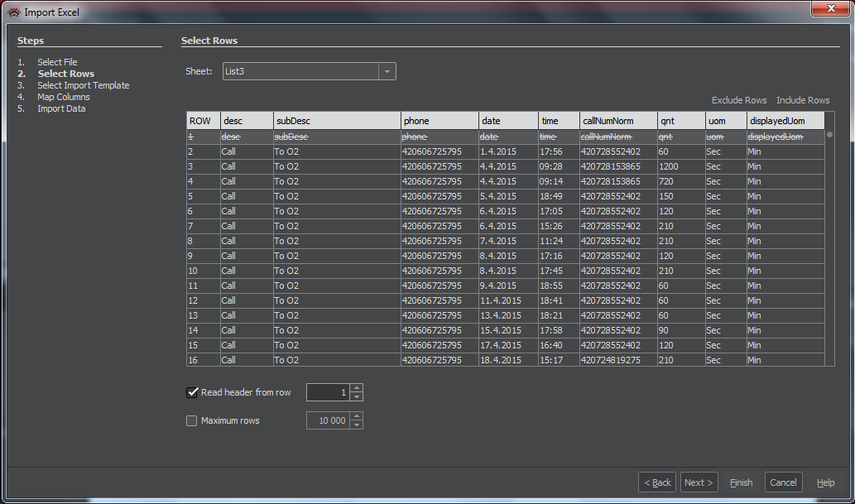Decrease the header row number with down arrow
The image size is (855, 504).
pyautogui.click(x=356, y=396)
